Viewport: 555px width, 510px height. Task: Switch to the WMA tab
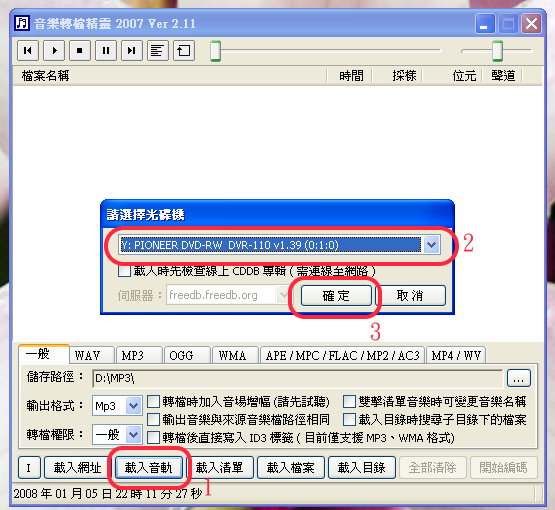point(232,355)
